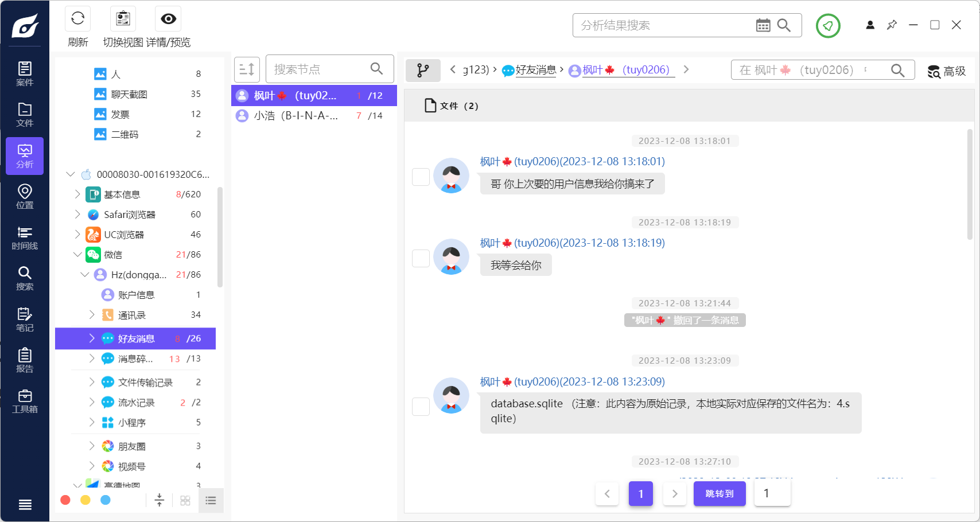The image size is (980, 522).
Task: Open the 文件 sidebar item
Action: pyautogui.click(x=25, y=115)
